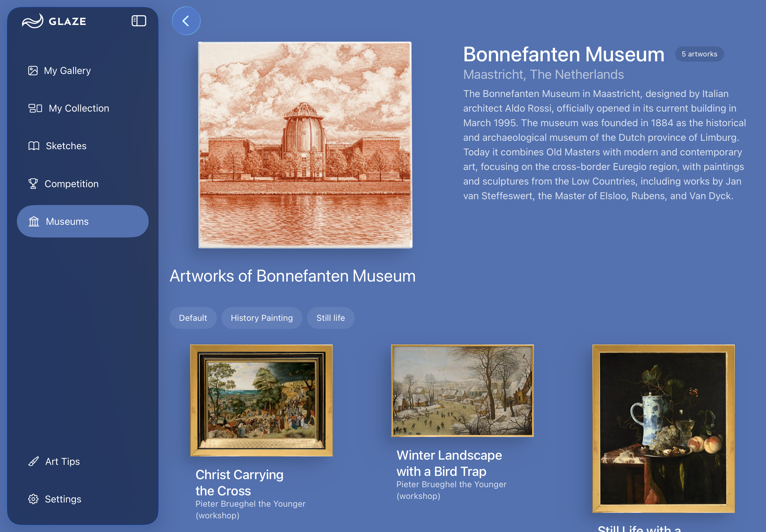766x532 pixels.
Task: Open Christ Carrying the Cross thumbnail
Action: [261, 400]
